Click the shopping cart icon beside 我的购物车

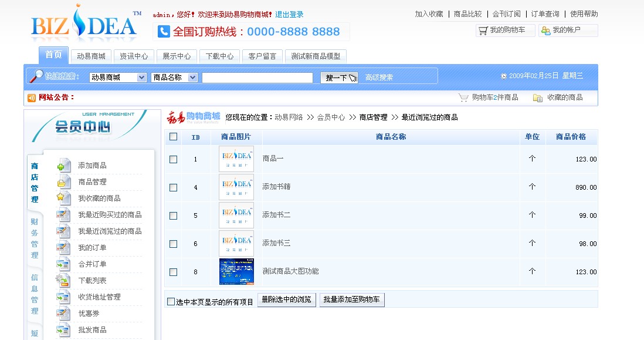coord(483,31)
